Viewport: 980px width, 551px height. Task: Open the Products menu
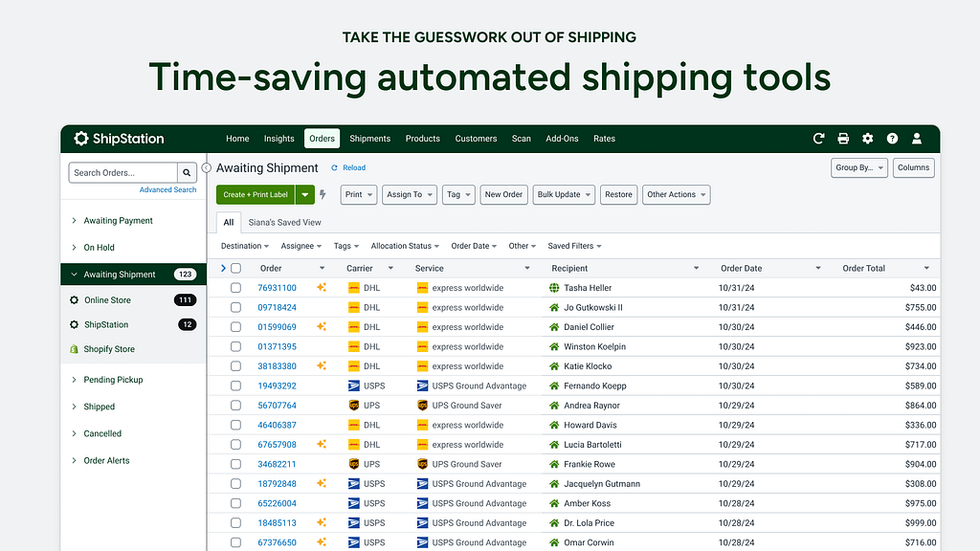(422, 139)
